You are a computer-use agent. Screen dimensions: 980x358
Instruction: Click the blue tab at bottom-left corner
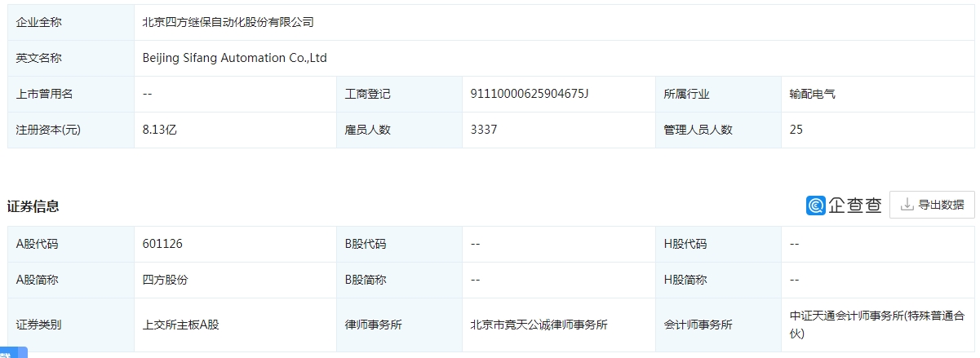[13, 353]
